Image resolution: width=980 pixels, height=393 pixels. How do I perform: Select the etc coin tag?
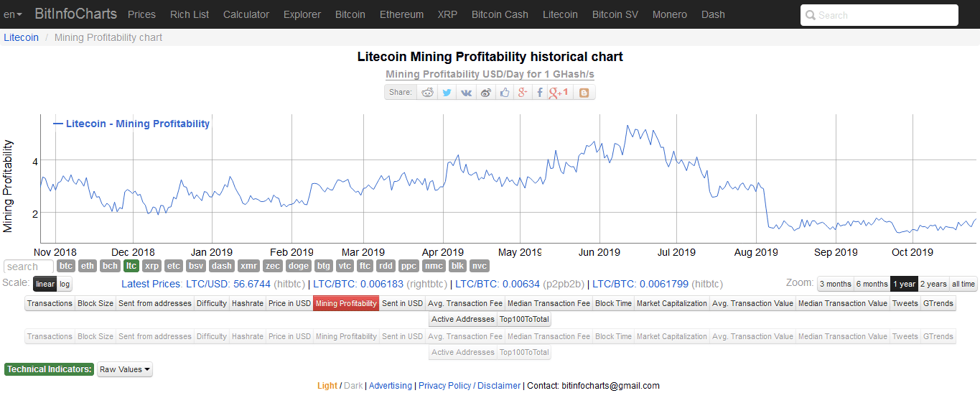click(x=174, y=266)
